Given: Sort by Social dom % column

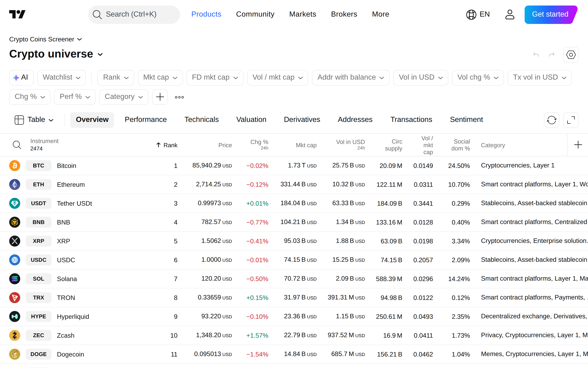Looking at the screenshot, I should pyautogui.click(x=461, y=145).
